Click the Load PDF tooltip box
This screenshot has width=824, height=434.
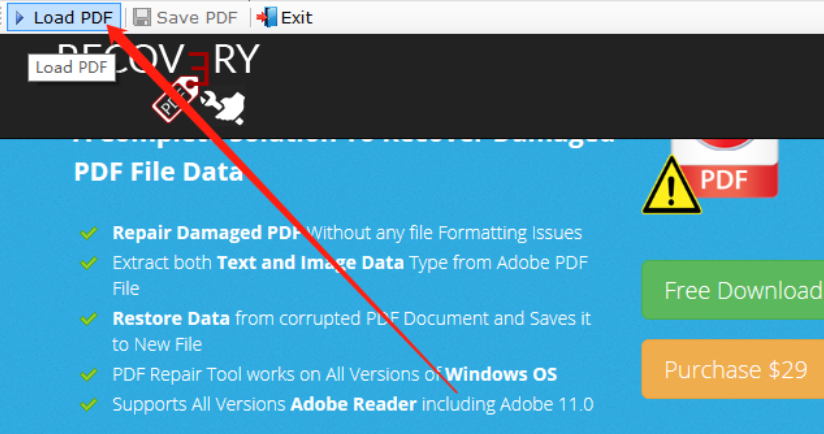pyautogui.click(x=73, y=68)
